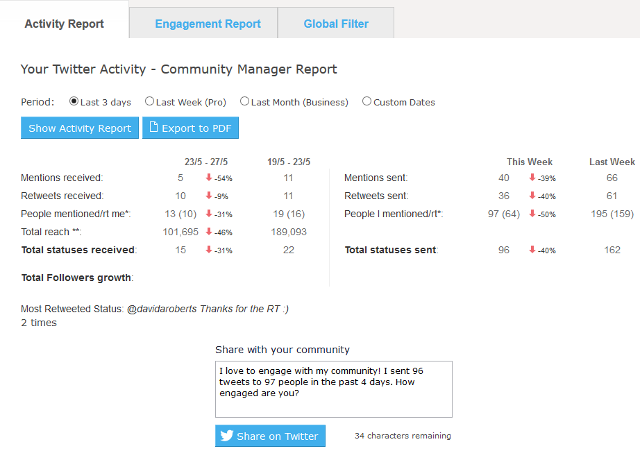
Task: Click the previous statuses received value 22
Action: 289,250
